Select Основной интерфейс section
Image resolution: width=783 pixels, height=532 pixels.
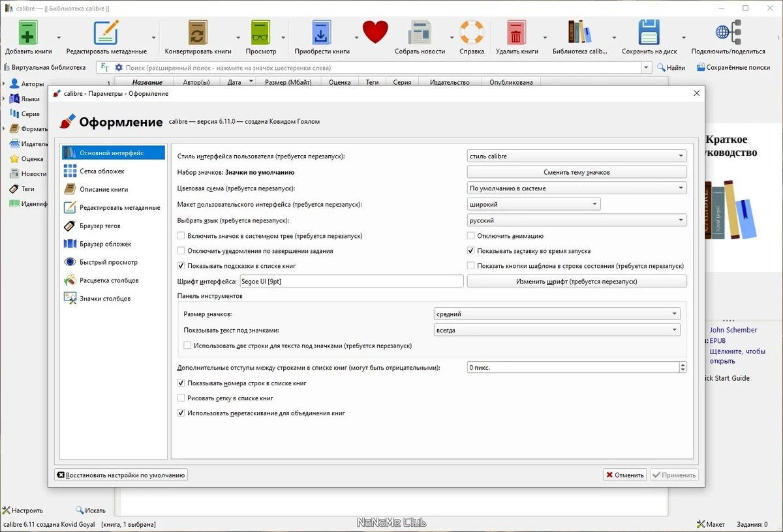[x=112, y=153]
